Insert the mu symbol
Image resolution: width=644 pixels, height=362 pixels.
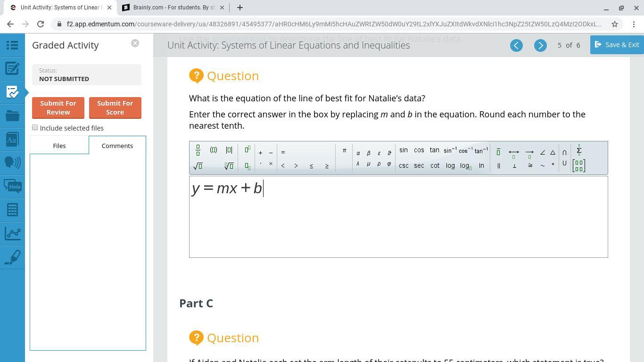369,164
